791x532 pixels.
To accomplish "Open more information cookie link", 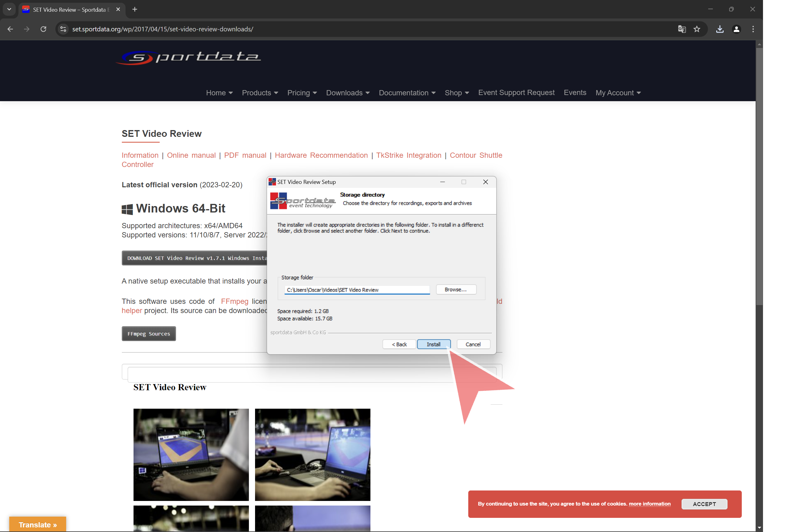I will pyautogui.click(x=649, y=503).
